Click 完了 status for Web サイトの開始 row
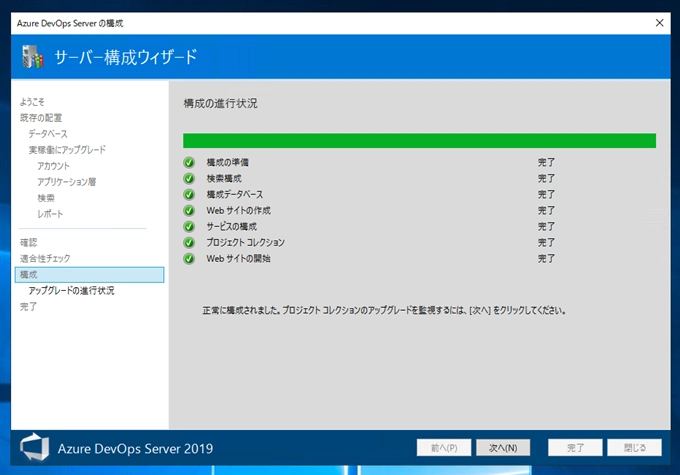 click(546, 259)
